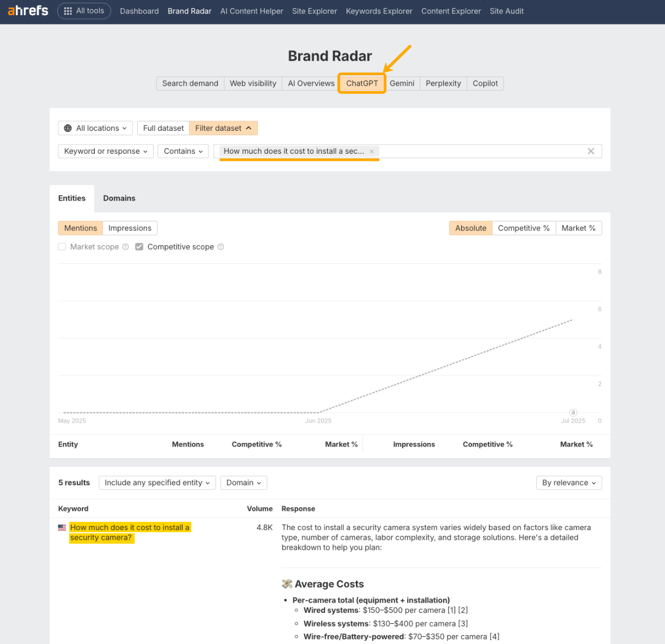
Task: Click the Ahrefs marker dot on the chart
Action: tap(573, 413)
